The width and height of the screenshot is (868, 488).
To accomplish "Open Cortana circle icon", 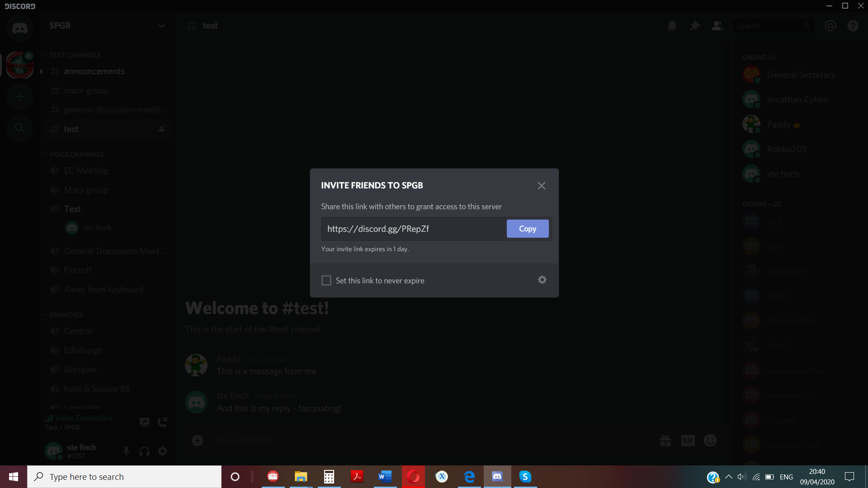I will [235, 477].
